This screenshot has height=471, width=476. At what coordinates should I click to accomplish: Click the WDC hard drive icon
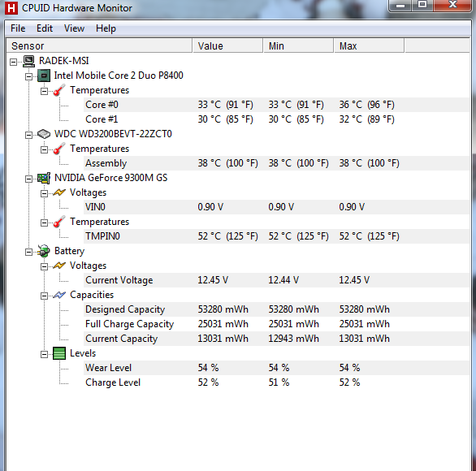click(44, 134)
